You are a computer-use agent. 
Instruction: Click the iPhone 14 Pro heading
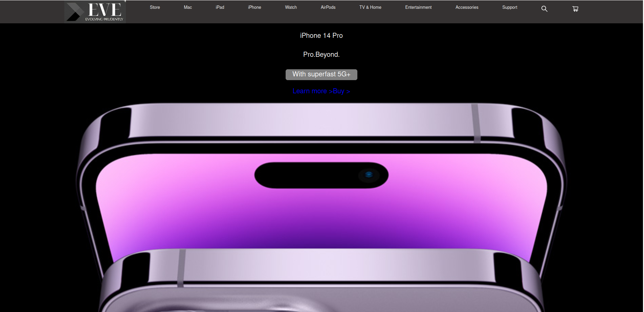tap(321, 35)
